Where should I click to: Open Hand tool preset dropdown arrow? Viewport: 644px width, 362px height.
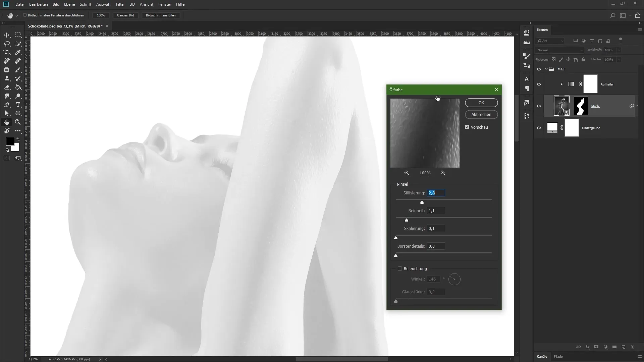[16, 16]
